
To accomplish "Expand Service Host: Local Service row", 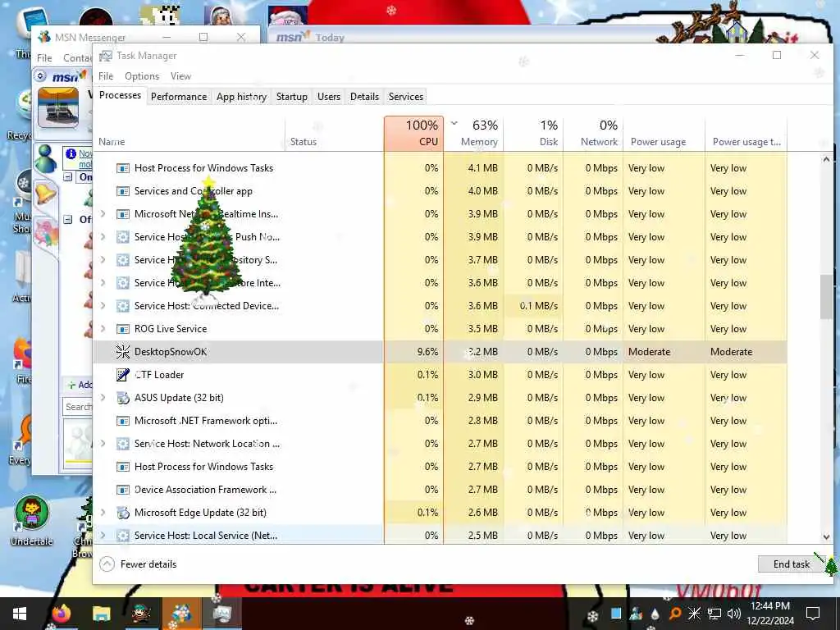I will [103, 536].
